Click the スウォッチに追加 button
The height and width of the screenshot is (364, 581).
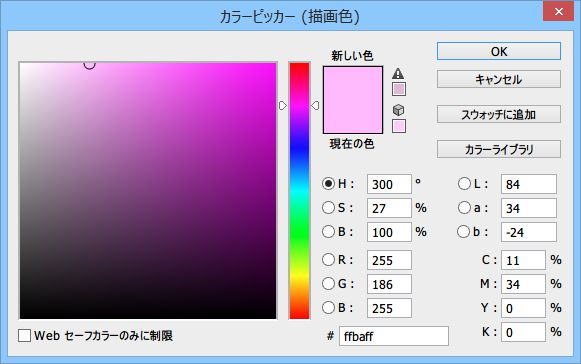pyautogui.click(x=499, y=114)
